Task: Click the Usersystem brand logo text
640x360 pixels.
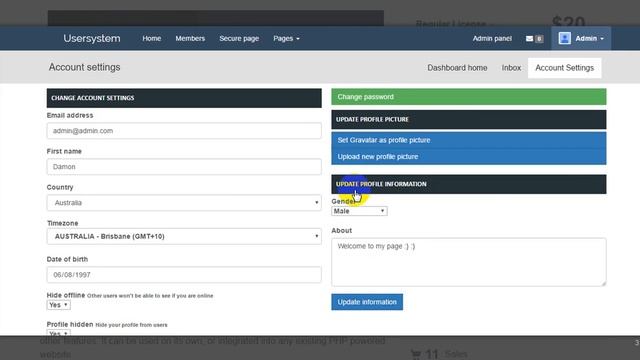Action: 92,38
